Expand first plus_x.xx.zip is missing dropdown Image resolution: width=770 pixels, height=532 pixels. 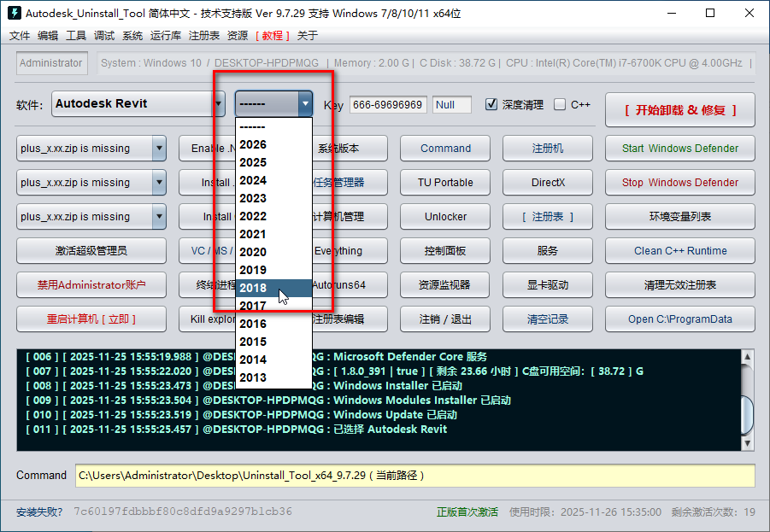click(159, 149)
